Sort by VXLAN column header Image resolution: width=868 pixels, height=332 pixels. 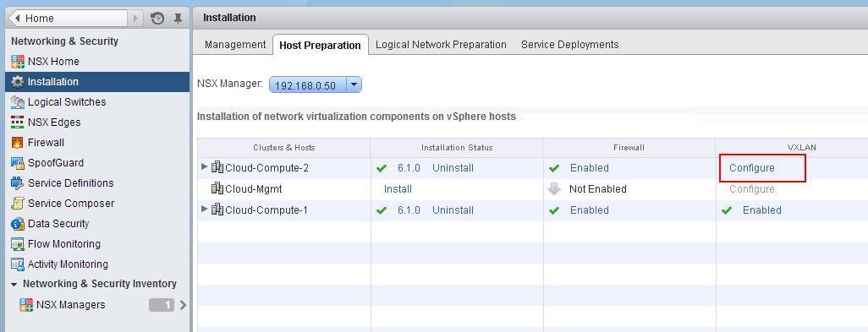[x=792, y=148]
